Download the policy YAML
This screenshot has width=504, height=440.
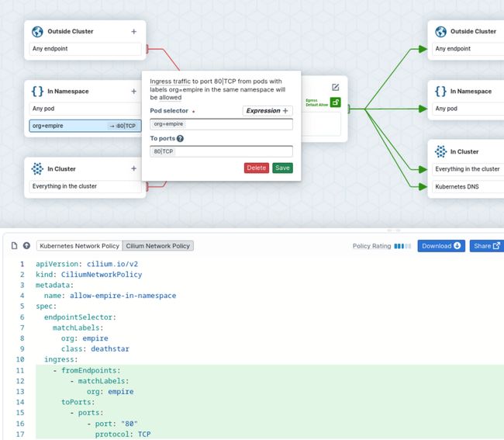tap(441, 246)
